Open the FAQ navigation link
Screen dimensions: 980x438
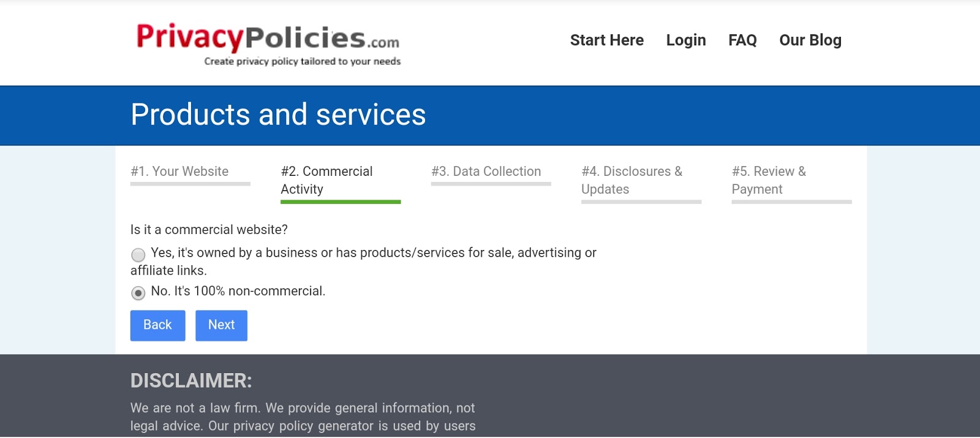[742, 40]
